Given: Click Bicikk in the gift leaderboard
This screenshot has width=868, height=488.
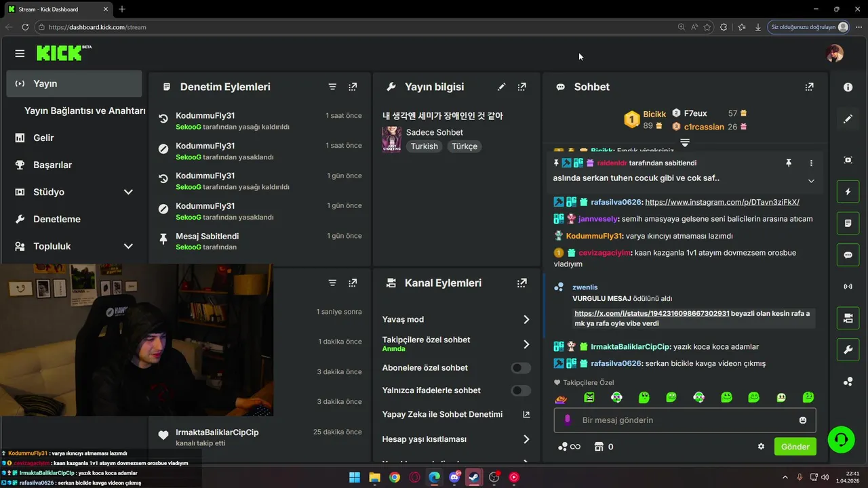Looking at the screenshot, I should pyautogui.click(x=654, y=114).
